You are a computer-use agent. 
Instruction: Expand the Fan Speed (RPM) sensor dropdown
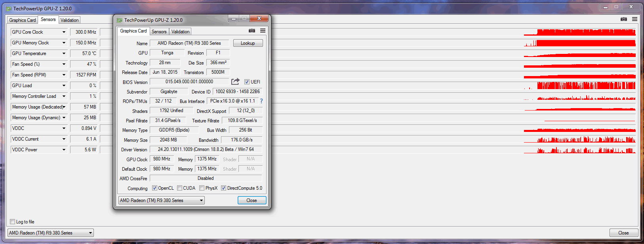point(64,75)
